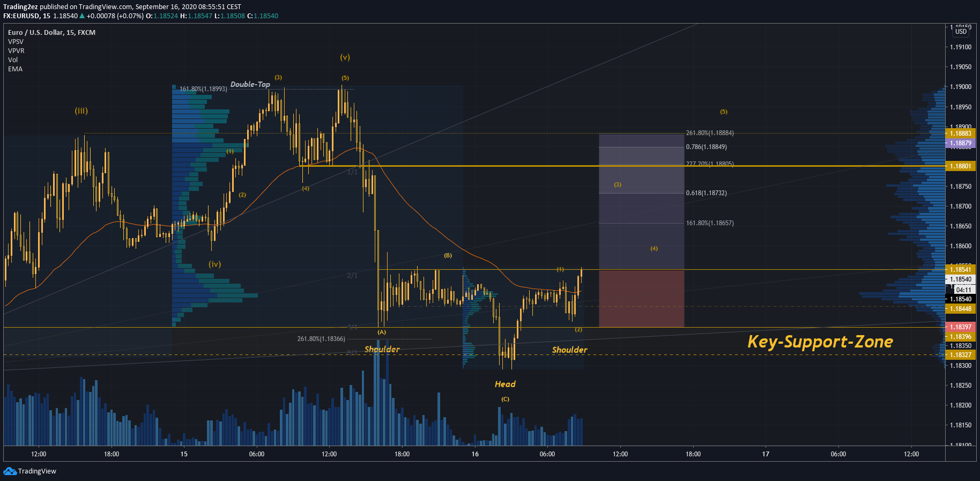Click the (A) wave label

[x=382, y=332]
